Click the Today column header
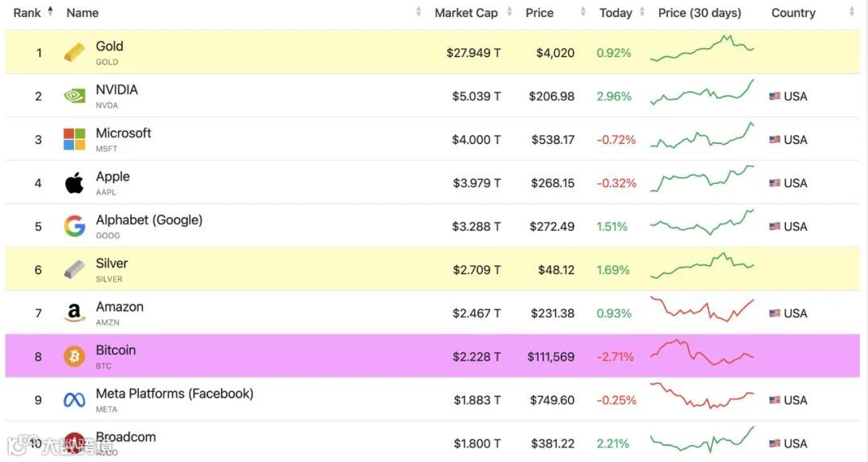Image resolution: width=868 pixels, height=462 pixels. coord(616,13)
